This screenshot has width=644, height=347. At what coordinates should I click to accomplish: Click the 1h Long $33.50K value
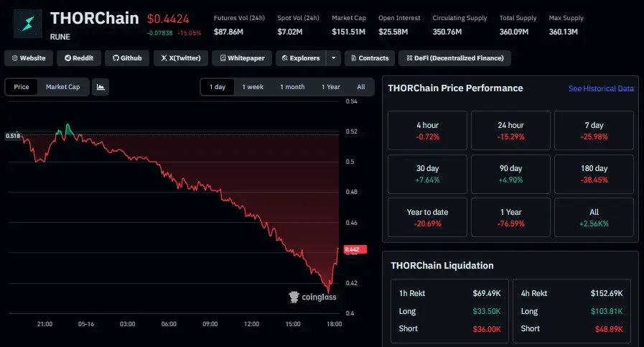click(487, 311)
